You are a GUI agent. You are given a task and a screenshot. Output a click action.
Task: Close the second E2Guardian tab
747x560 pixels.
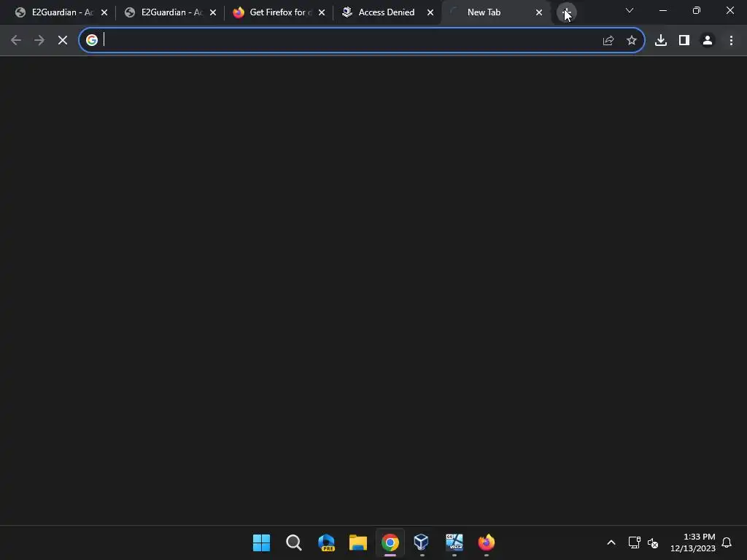[x=213, y=12]
